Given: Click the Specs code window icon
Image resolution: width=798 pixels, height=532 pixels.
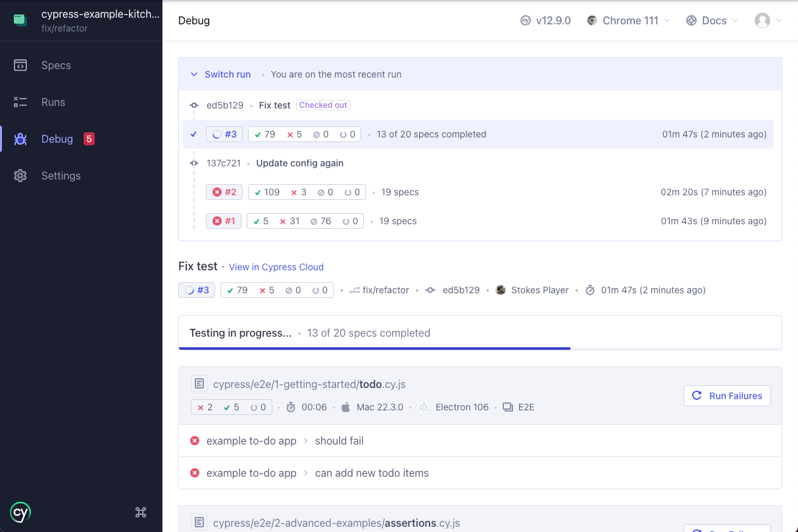Looking at the screenshot, I should [20, 65].
